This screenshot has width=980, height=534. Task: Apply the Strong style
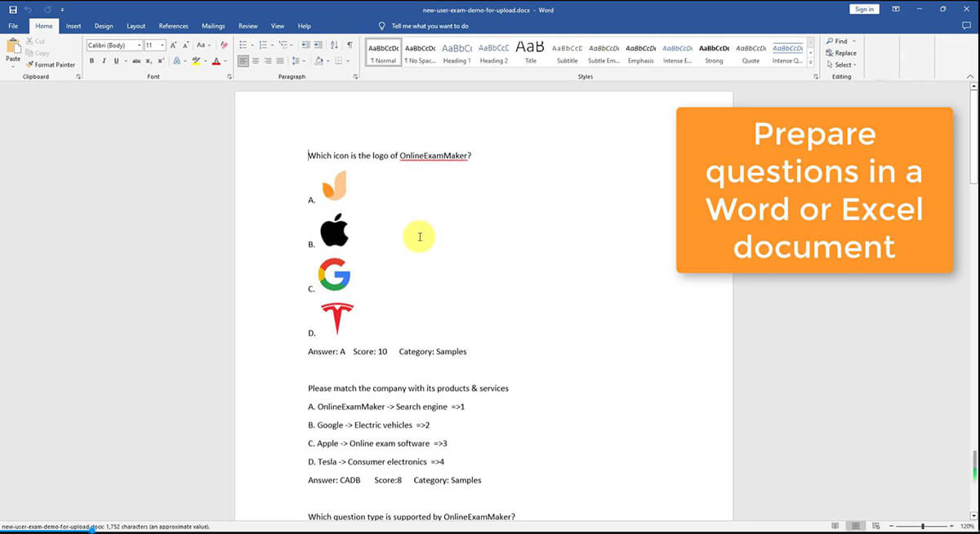714,52
